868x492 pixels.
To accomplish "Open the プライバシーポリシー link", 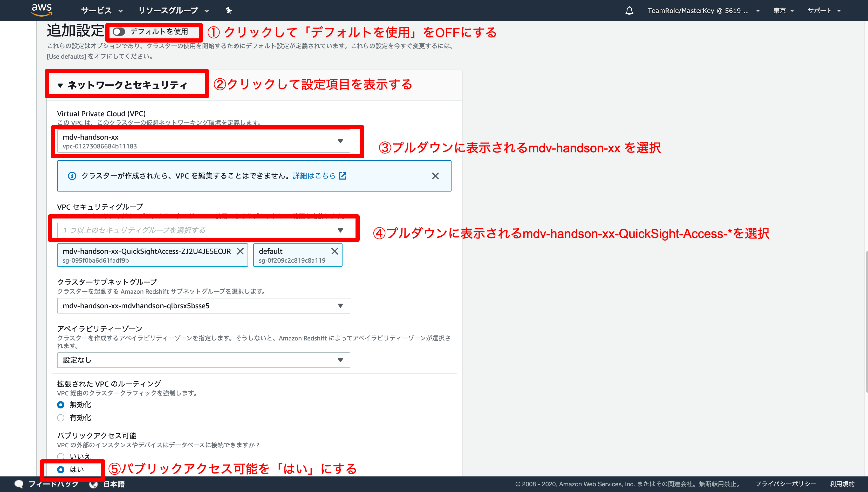I will point(785,484).
